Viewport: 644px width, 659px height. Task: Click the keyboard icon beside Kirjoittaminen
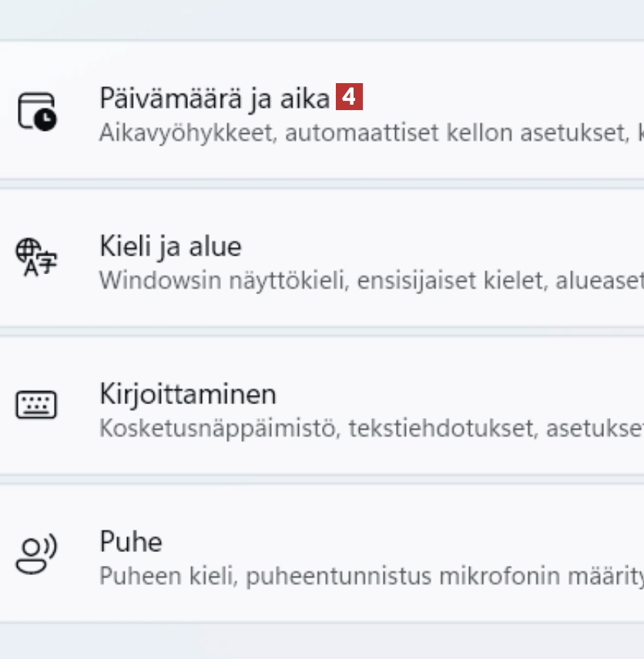click(x=37, y=405)
